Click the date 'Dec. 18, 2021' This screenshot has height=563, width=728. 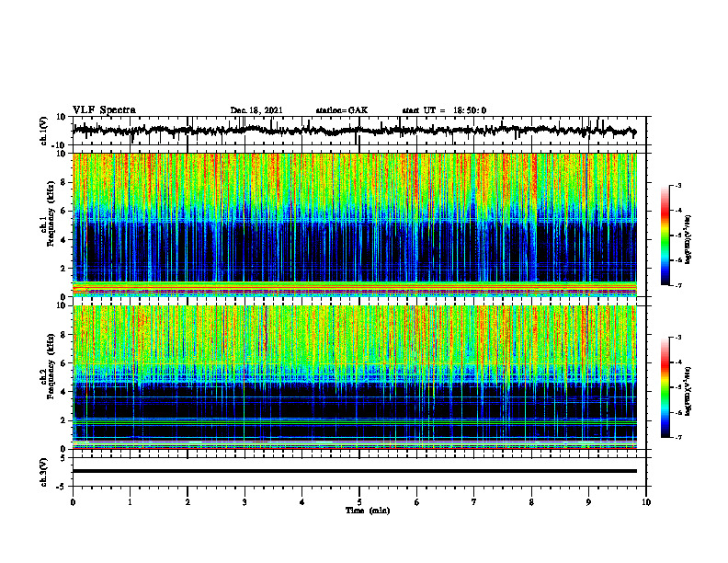(x=256, y=110)
